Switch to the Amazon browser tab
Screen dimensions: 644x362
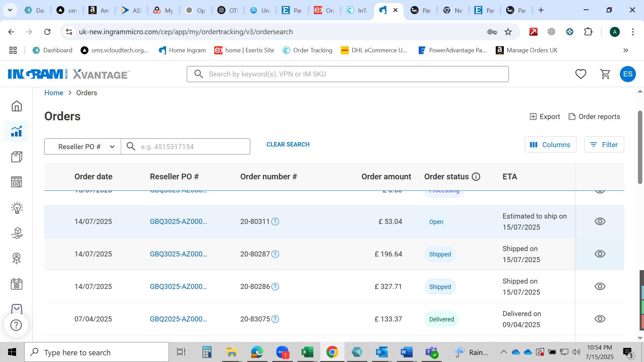[x=99, y=10]
